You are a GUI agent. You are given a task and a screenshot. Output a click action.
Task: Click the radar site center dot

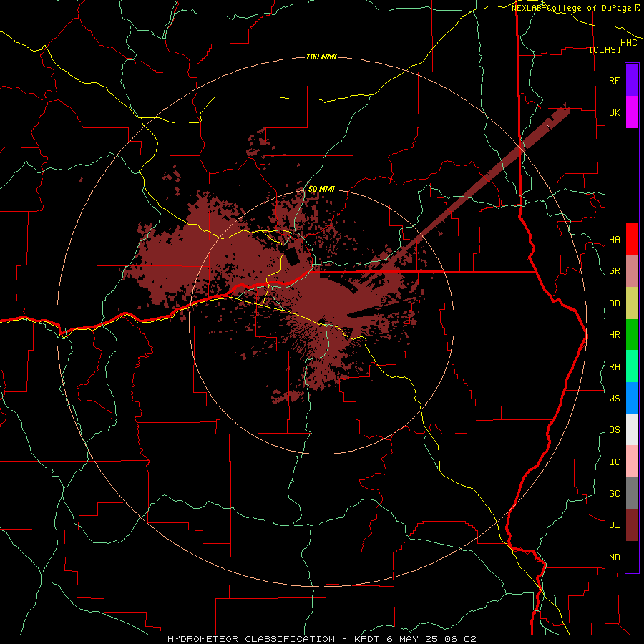pyautogui.click(x=322, y=321)
